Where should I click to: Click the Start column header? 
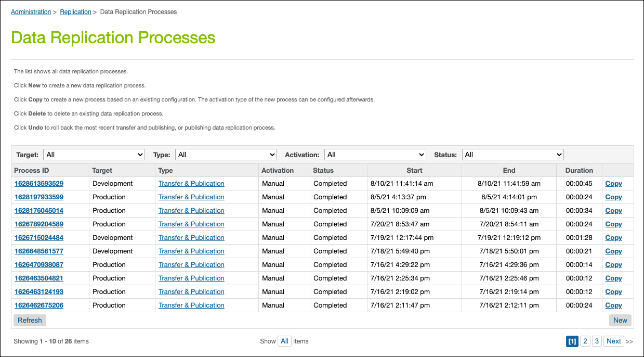[414, 170]
